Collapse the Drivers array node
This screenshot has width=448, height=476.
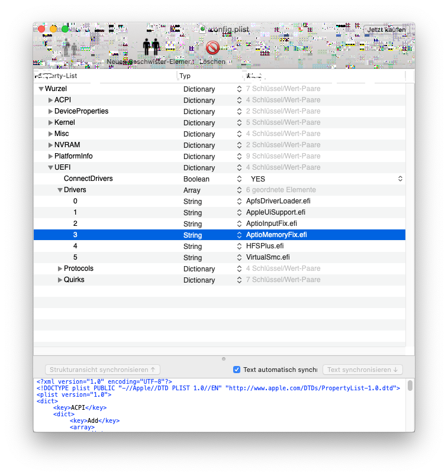pos(60,190)
